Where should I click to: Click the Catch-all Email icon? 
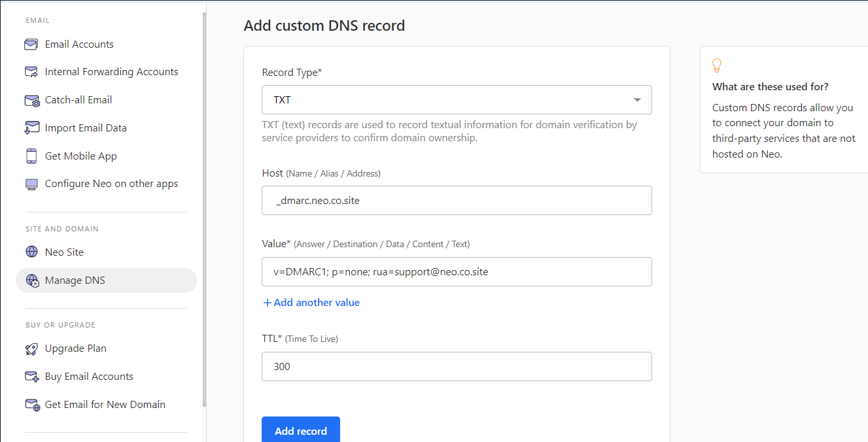point(31,100)
